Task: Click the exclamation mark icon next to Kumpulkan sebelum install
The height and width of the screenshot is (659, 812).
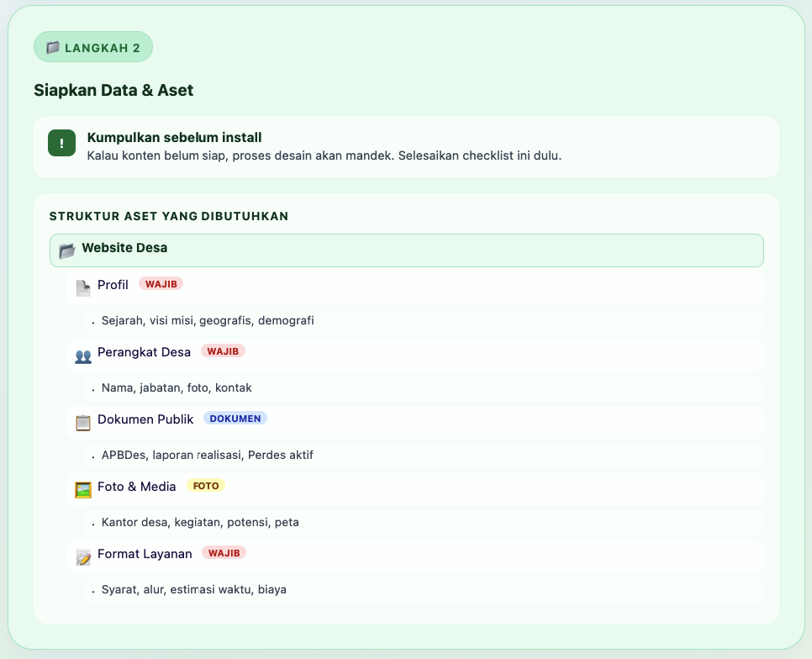Action: [60, 145]
